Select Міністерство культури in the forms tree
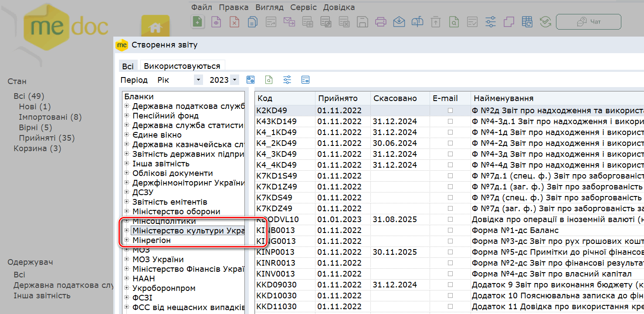The width and height of the screenshot is (644, 314). click(x=188, y=231)
